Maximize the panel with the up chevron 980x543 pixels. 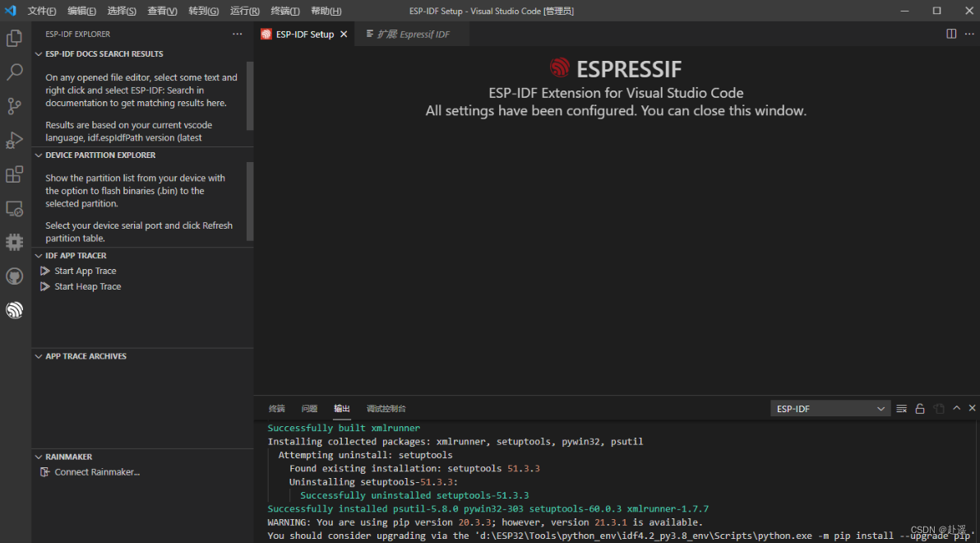click(x=956, y=408)
